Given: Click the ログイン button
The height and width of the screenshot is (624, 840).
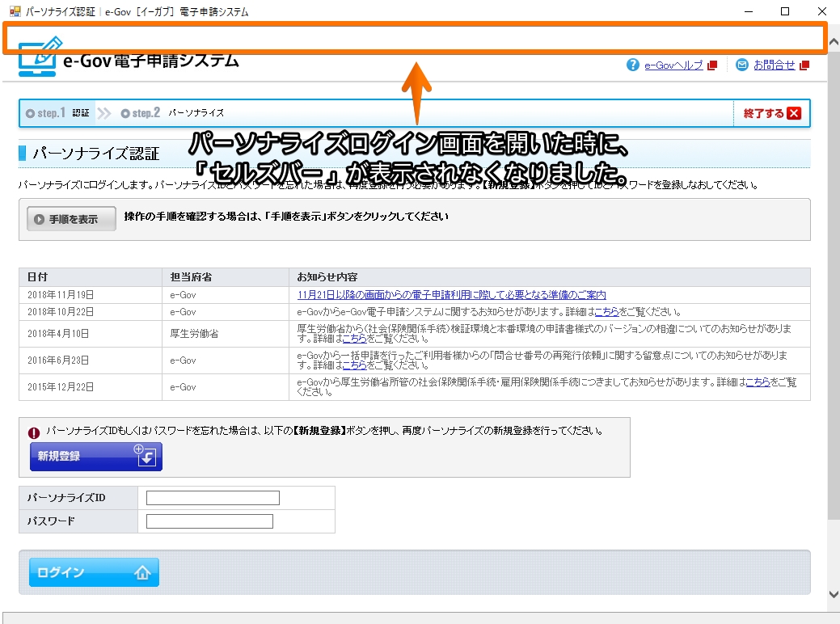Looking at the screenshot, I should pos(94,572).
